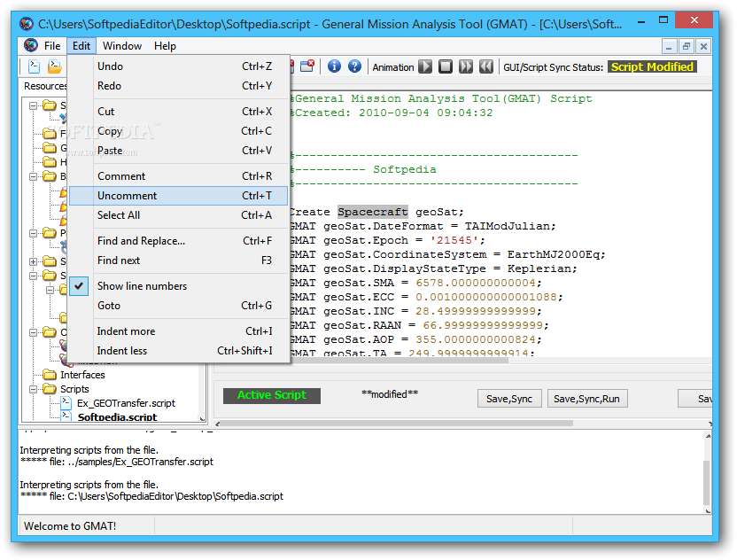
Task: Select the Scripts folder icon
Action: pos(49,389)
